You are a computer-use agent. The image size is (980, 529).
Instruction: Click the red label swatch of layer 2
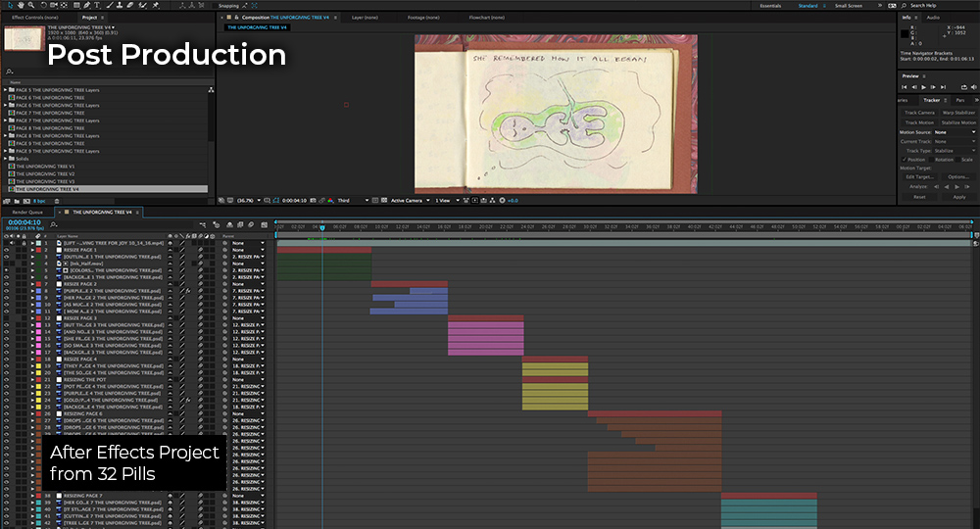tap(38, 250)
